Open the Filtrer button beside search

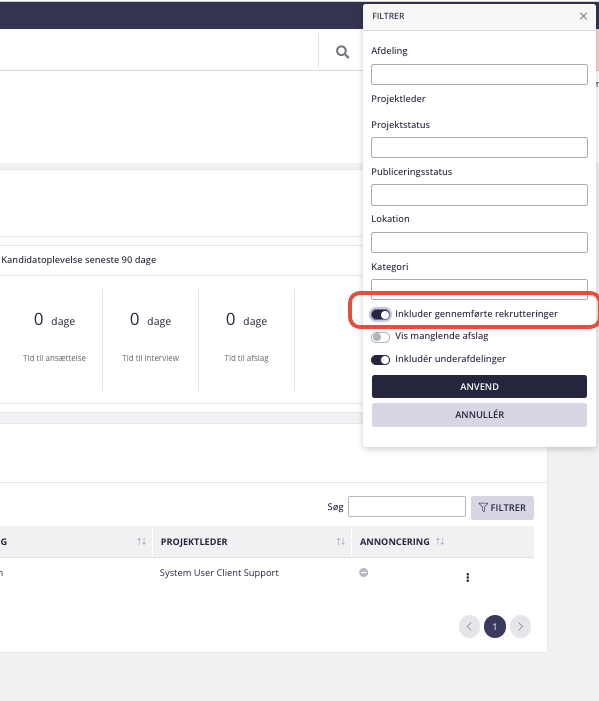tap(502, 508)
